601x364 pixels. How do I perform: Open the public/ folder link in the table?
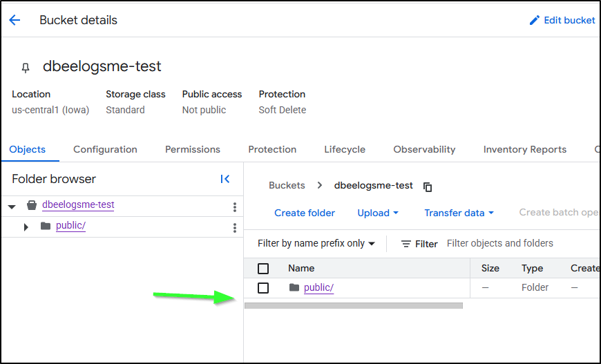click(318, 288)
